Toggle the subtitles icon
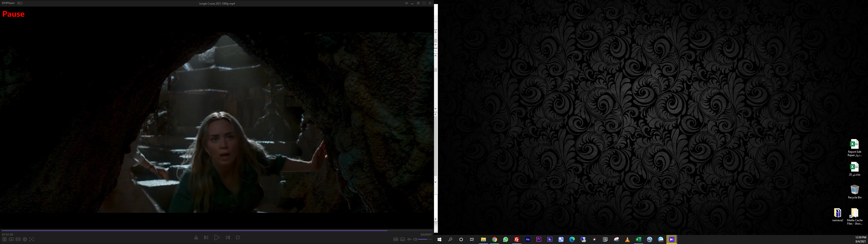 click(402, 239)
